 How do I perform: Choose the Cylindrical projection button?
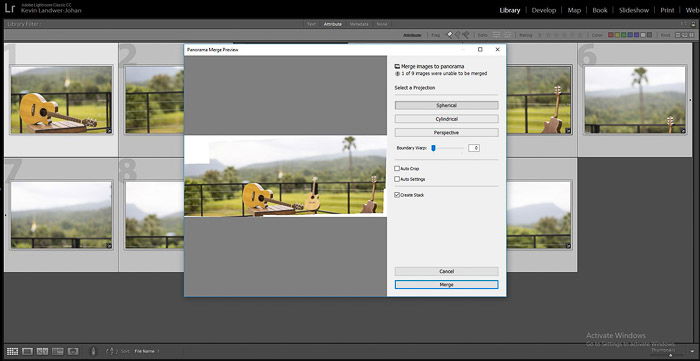[x=446, y=119]
